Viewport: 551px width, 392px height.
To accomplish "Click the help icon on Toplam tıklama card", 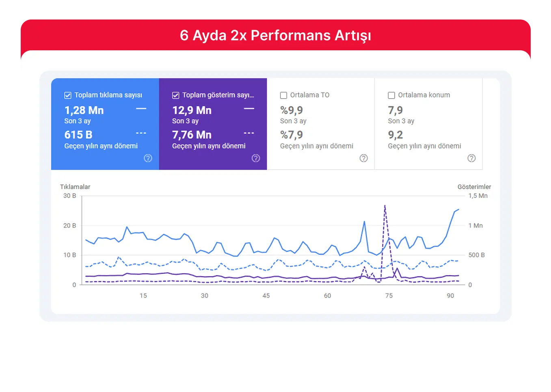I will 148,158.
